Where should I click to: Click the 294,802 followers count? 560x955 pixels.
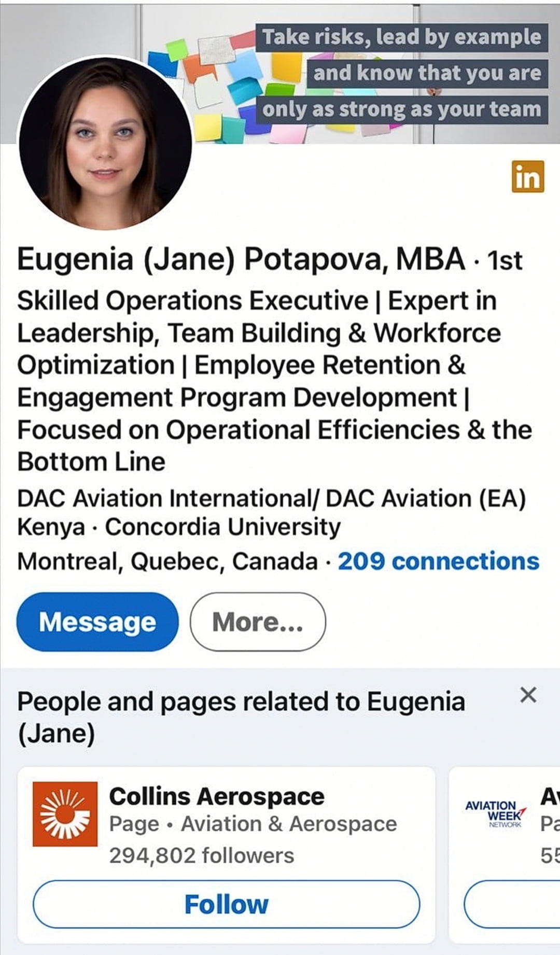point(201,855)
